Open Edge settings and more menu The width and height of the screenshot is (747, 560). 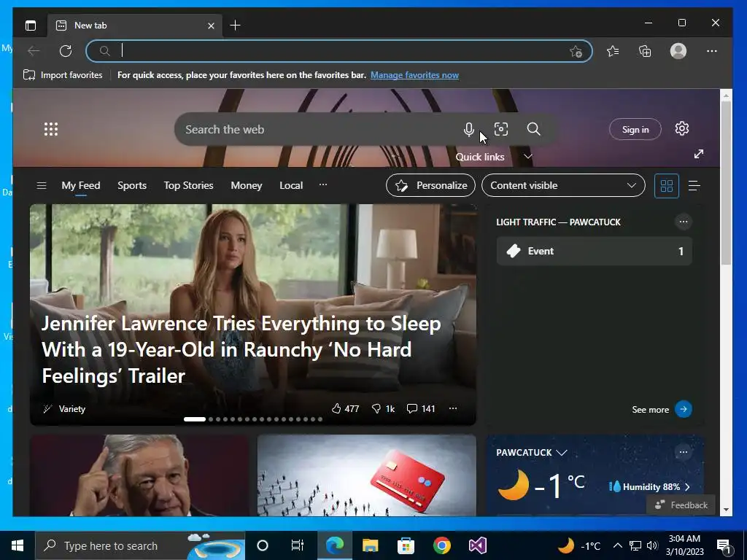point(712,51)
